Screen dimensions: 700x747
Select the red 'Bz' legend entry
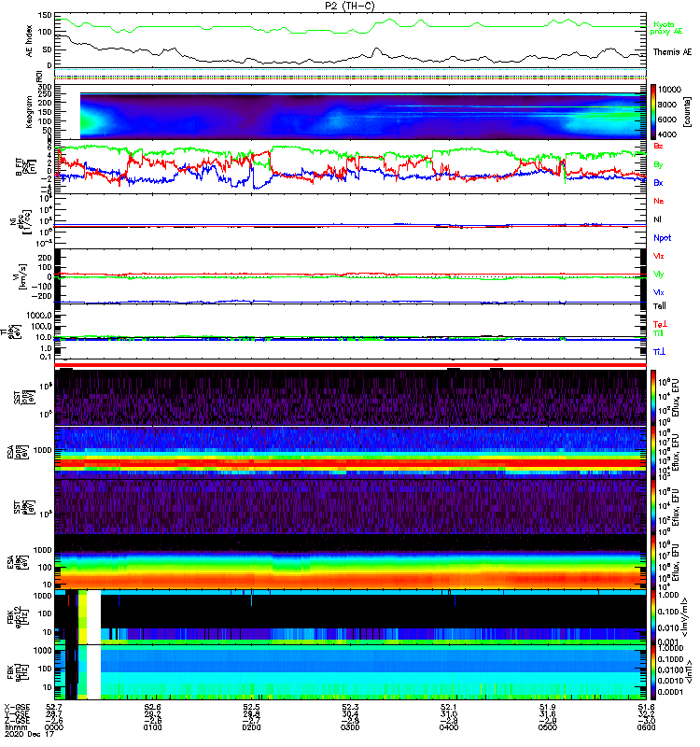tap(658, 146)
